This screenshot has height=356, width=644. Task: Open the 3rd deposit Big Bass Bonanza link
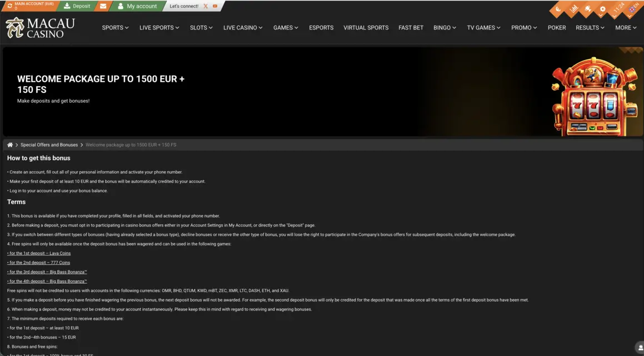tap(47, 271)
